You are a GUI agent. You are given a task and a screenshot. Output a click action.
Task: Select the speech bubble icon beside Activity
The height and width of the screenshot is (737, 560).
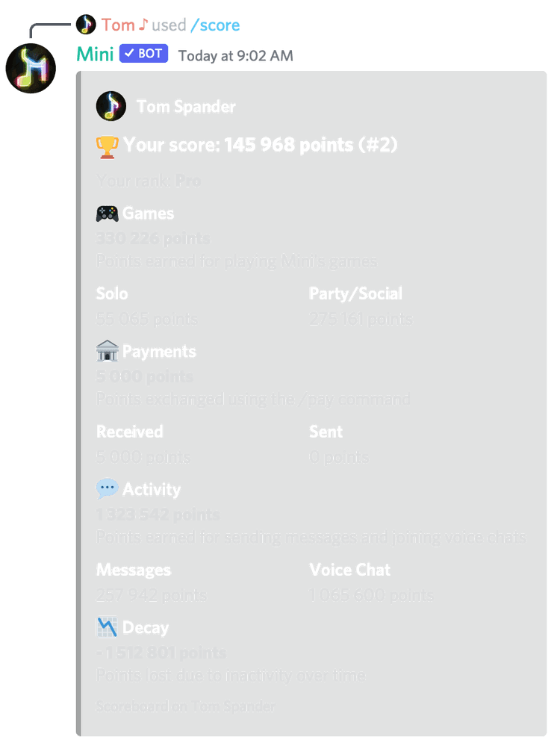[x=107, y=489]
